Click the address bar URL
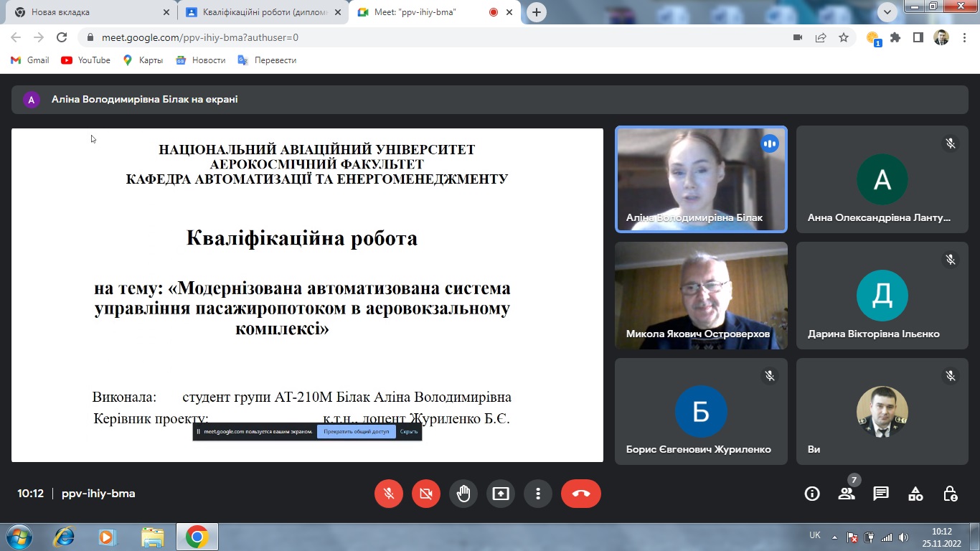 [x=200, y=38]
